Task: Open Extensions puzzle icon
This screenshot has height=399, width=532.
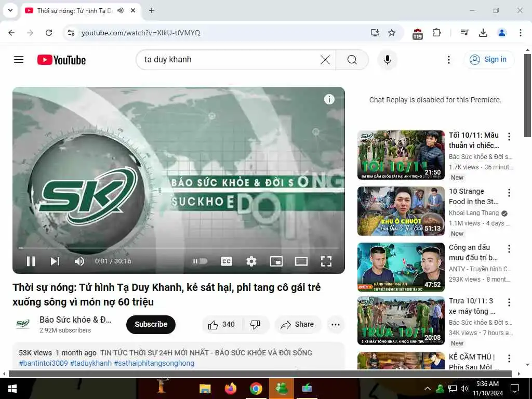Action: point(436,33)
